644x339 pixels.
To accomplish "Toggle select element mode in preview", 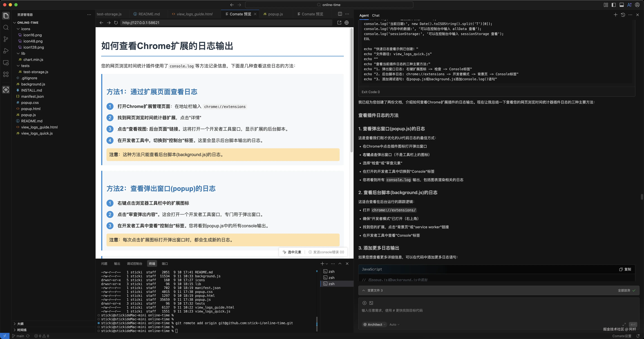I will click(x=292, y=252).
